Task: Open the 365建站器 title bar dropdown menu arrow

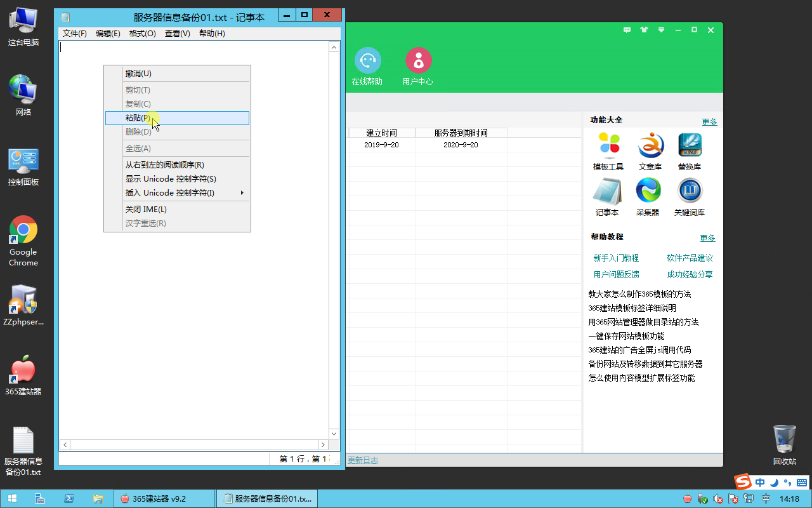Action: (661, 30)
